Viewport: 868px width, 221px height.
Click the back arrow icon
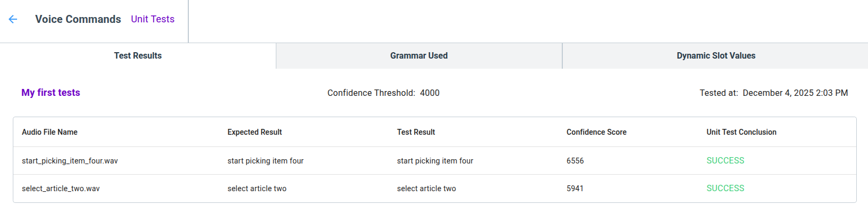pyautogui.click(x=13, y=19)
